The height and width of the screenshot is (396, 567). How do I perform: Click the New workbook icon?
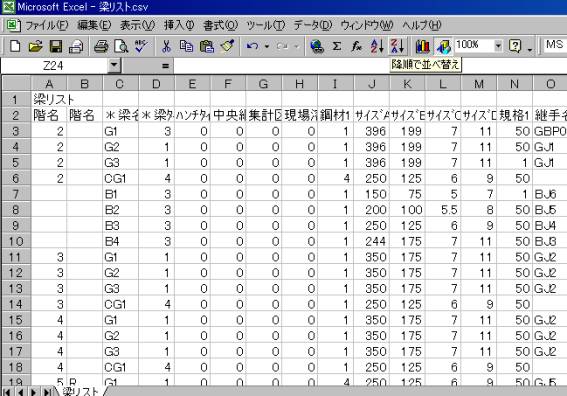click(x=15, y=46)
